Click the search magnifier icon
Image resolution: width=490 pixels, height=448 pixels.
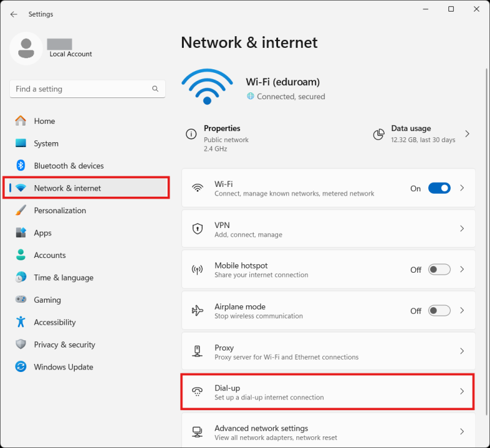pyautogui.click(x=156, y=89)
